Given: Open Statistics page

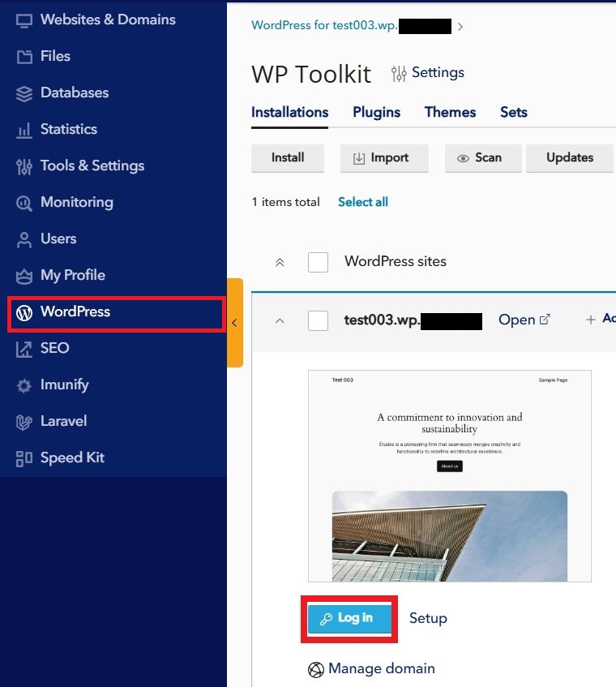Looking at the screenshot, I should [69, 129].
